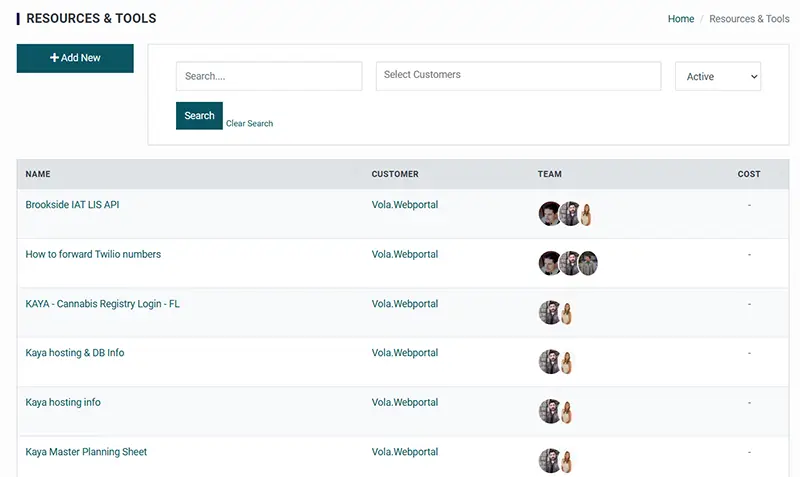Image resolution: width=800 pixels, height=477 pixels.
Task: Click man avatar in Kaya hosting & DB row
Action: 550,362
